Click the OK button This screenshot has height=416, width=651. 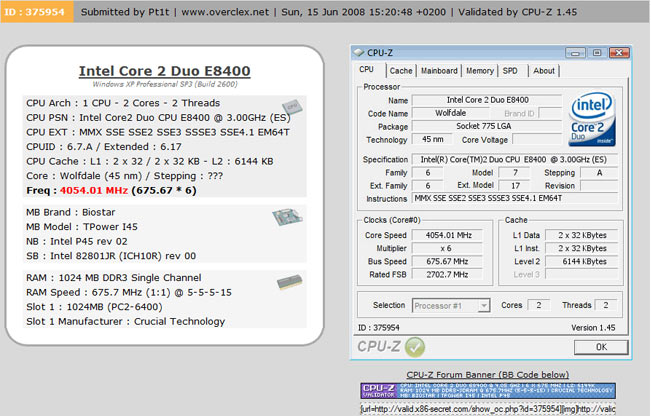point(601,347)
